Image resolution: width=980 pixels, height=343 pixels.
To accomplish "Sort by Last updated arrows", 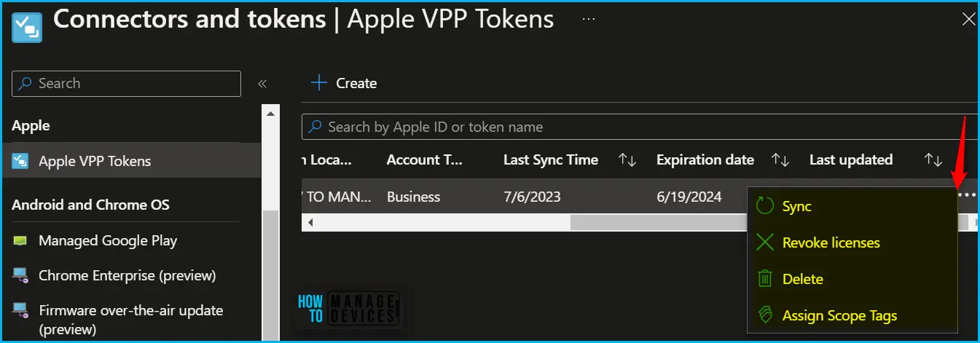I will (933, 159).
